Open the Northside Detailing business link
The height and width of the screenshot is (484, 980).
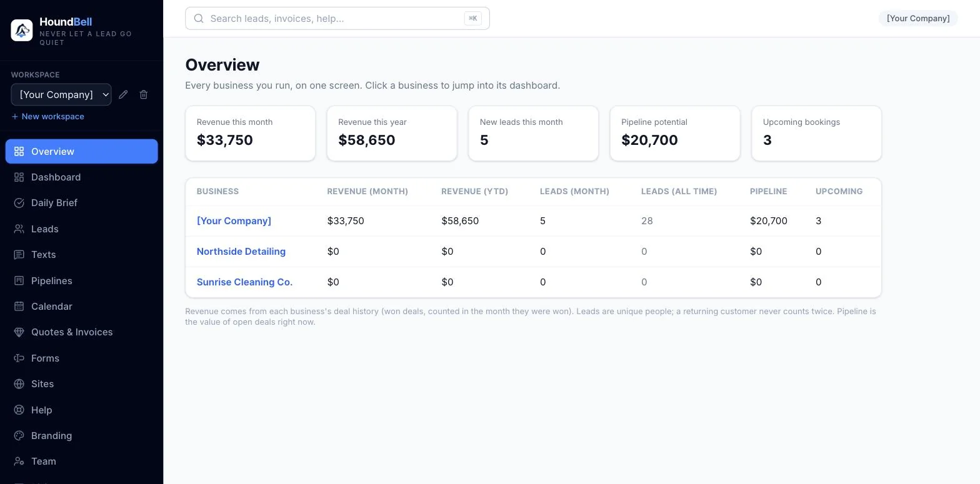241,251
